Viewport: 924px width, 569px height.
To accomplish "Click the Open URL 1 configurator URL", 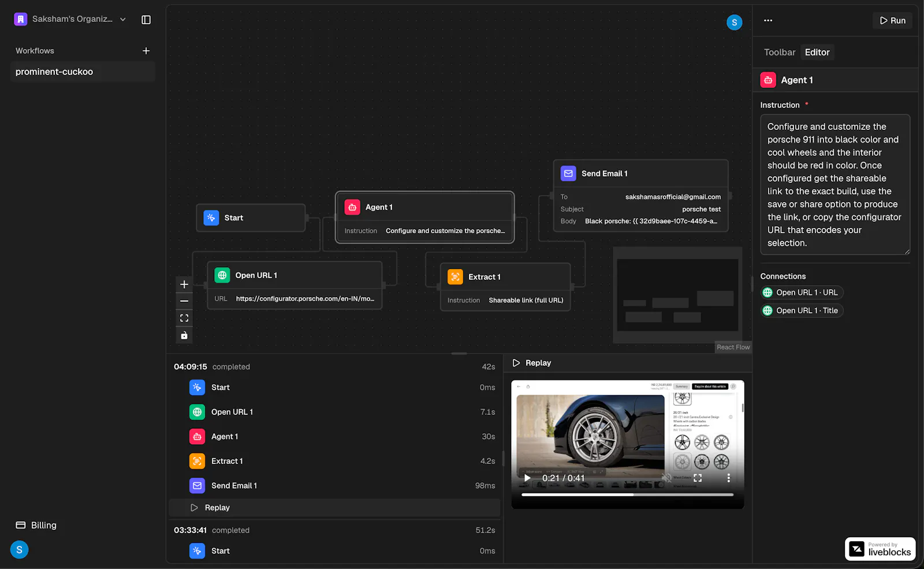I will [x=305, y=299].
